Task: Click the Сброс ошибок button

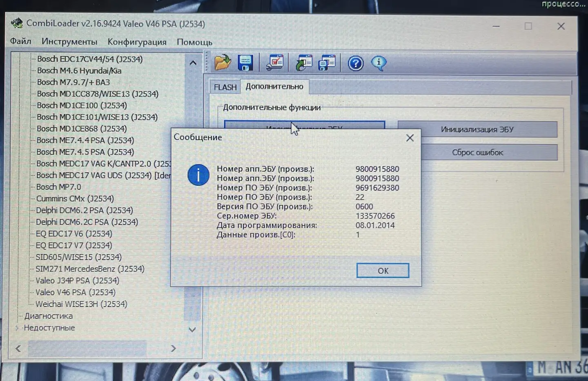Action: [x=477, y=152]
